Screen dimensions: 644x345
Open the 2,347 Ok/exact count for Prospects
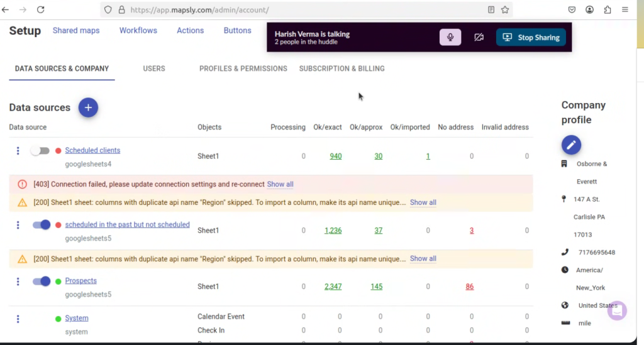(333, 287)
